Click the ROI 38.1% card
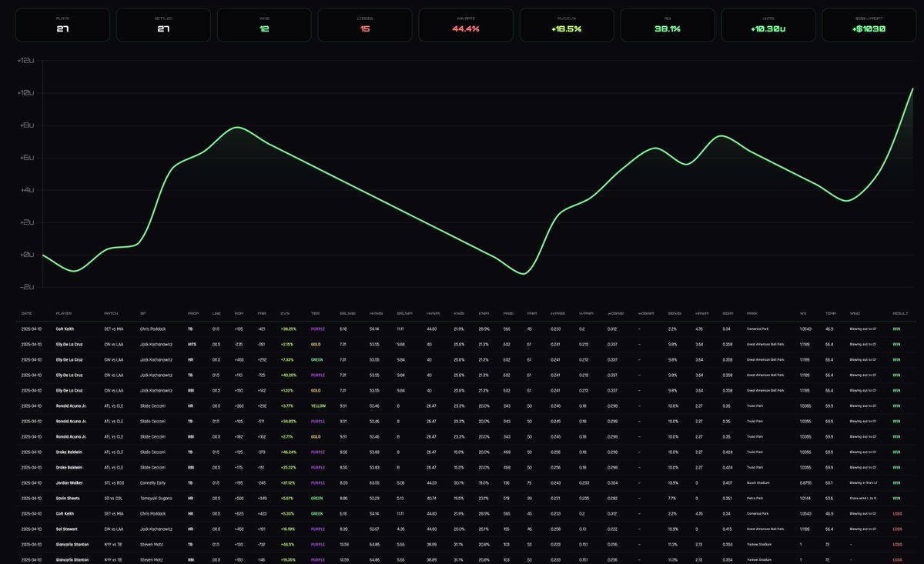Screen dimensions: 924x564 tap(668, 25)
